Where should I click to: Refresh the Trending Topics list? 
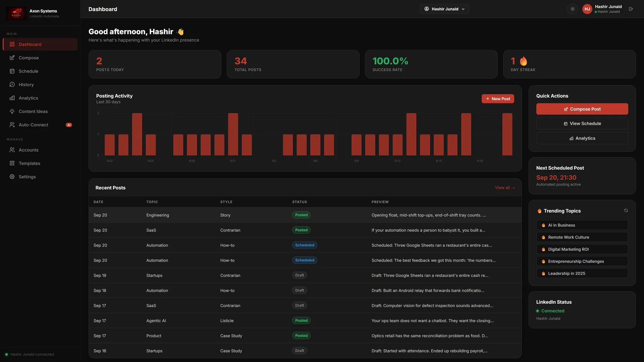[x=626, y=211]
